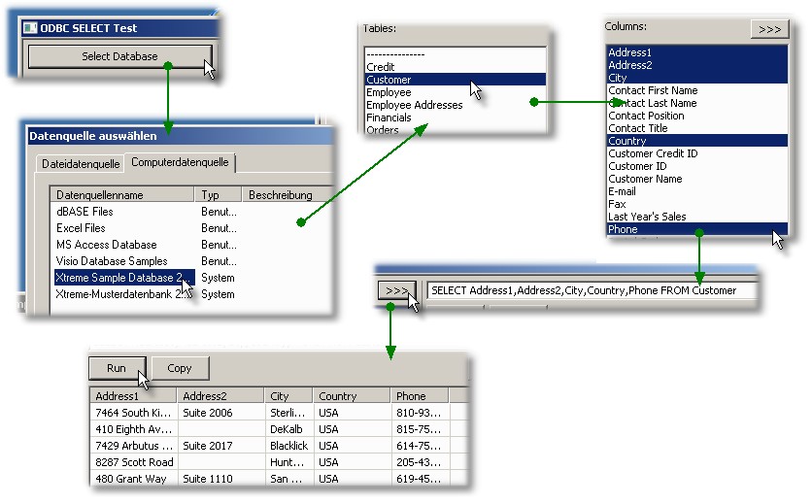Click the ODBC SELECT Test window icon

pyautogui.click(x=30, y=29)
